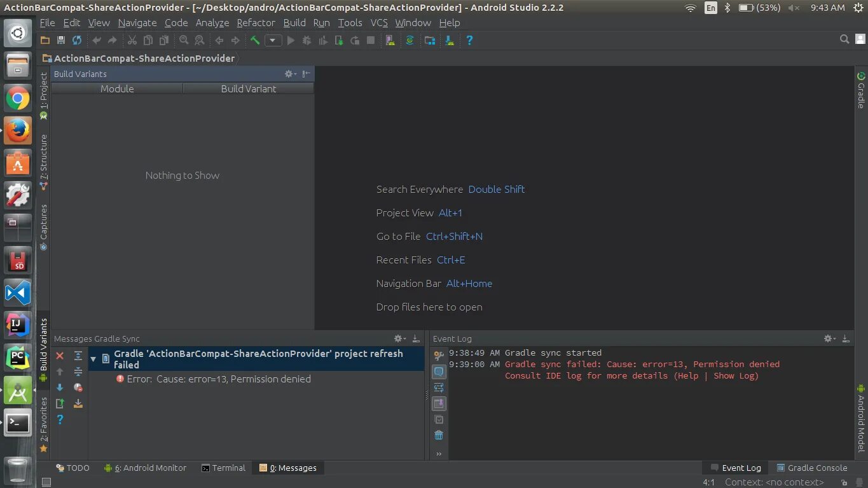
Task: Navigate Forward with right arrow icon
Action: coord(235,40)
